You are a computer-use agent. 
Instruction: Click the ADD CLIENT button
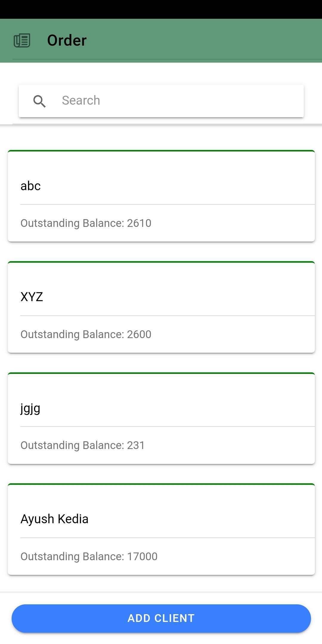click(x=161, y=618)
